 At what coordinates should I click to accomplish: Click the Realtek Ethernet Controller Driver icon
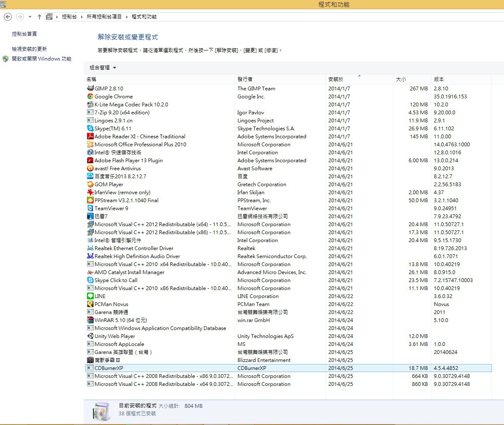[x=90, y=248]
